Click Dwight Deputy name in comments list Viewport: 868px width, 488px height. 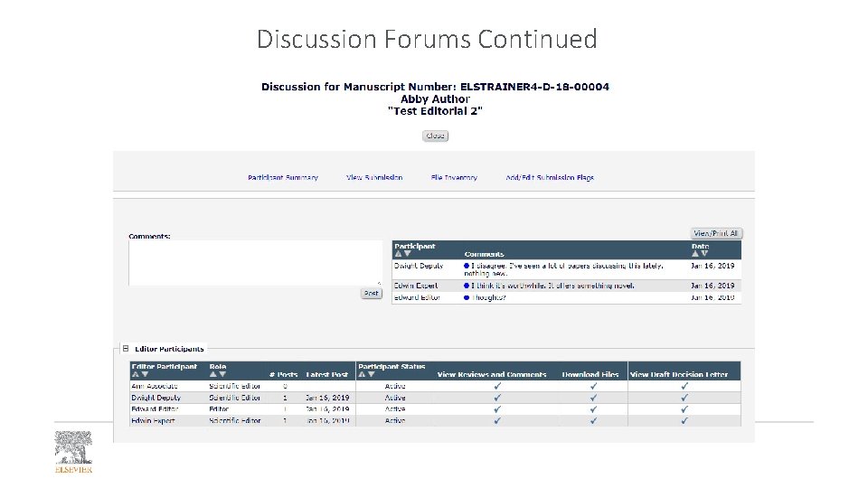click(419, 266)
